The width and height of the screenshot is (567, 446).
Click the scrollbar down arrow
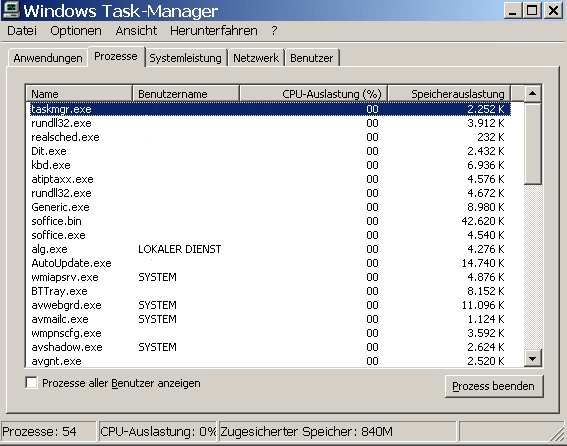pos(532,358)
